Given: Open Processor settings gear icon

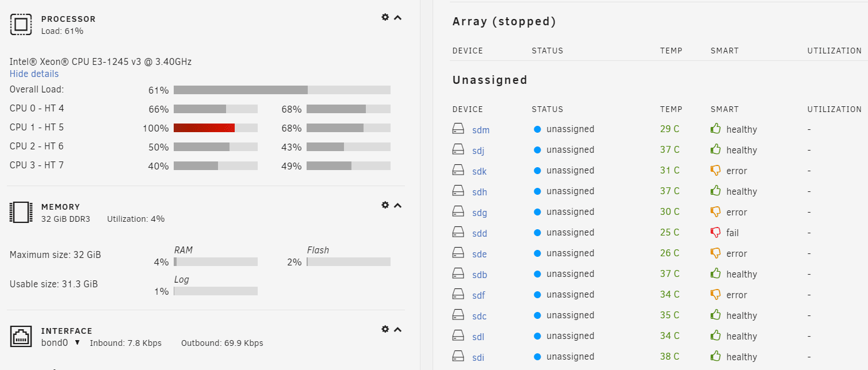Looking at the screenshot, I should (x=385, y=17).
